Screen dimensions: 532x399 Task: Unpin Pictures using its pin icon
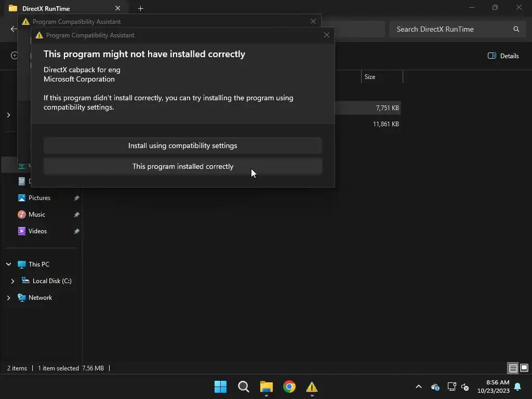click(x=77, y=198)
